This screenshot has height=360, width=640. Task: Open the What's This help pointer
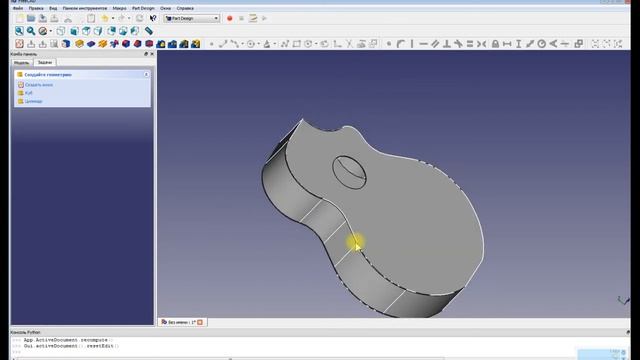(153, 18)
